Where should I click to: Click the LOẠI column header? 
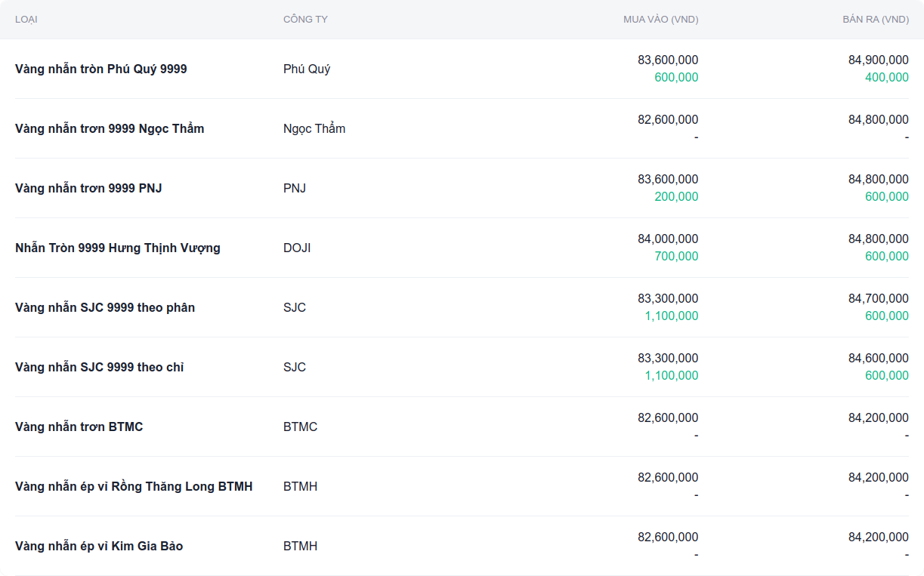point(26,20)
